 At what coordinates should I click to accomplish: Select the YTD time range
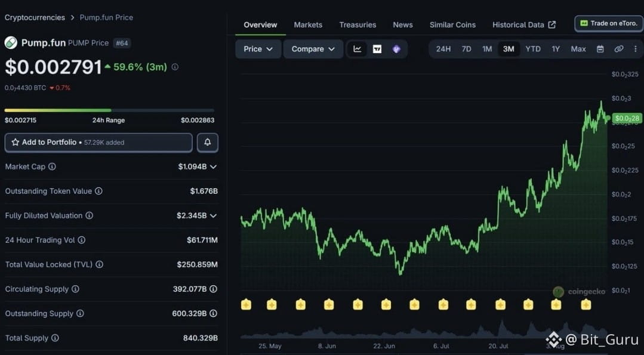click(x=533, y=50)
